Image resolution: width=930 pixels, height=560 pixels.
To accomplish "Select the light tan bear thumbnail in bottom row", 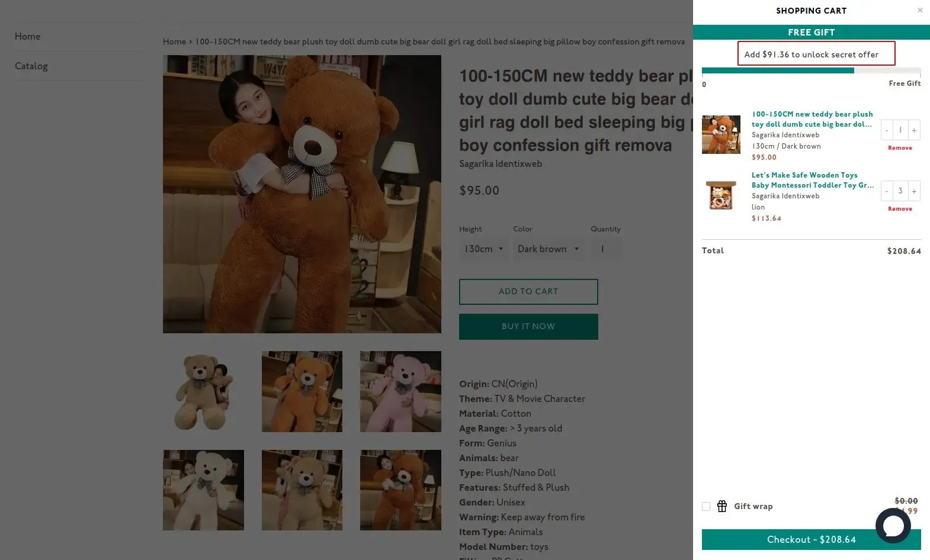I will (x=302, y=490).
